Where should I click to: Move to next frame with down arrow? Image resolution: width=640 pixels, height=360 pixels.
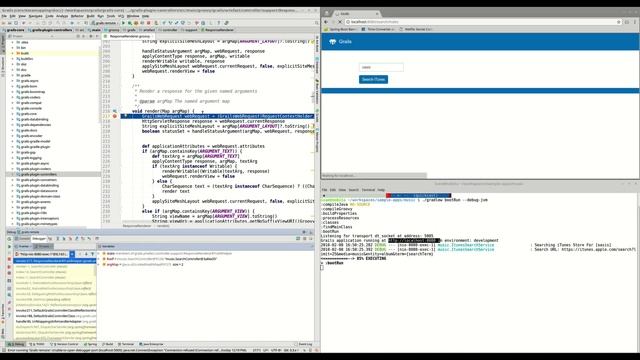[86, 254]
